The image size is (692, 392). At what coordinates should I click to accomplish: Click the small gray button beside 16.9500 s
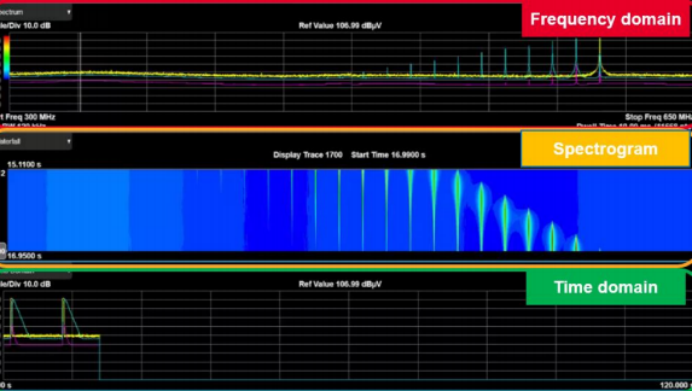pyautogui.click(x=2, y=250)
